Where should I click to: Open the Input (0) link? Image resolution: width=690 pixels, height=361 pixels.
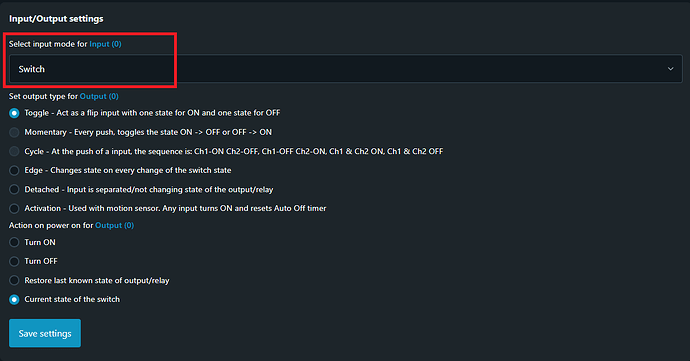[x=105, y=44]
